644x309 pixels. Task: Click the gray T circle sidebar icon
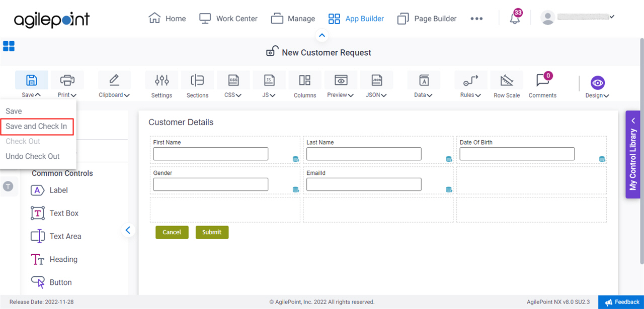coord(8,186)
